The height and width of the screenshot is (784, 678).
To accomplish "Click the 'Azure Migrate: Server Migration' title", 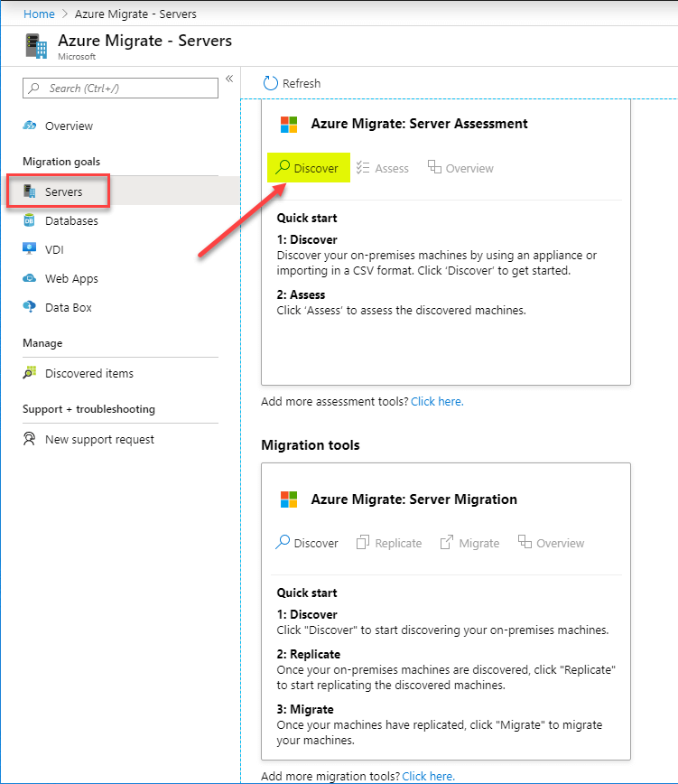I will tap(414, 499).
